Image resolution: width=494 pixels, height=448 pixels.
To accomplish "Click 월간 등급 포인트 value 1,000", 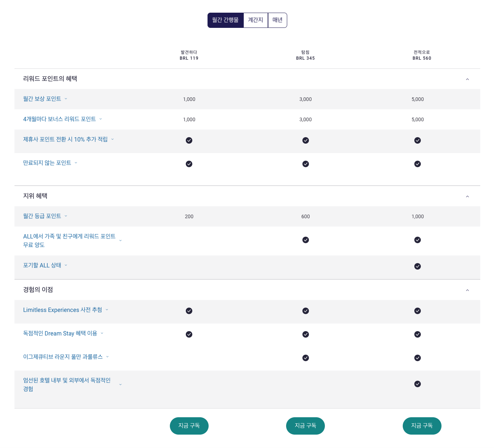I will point(418,216).
